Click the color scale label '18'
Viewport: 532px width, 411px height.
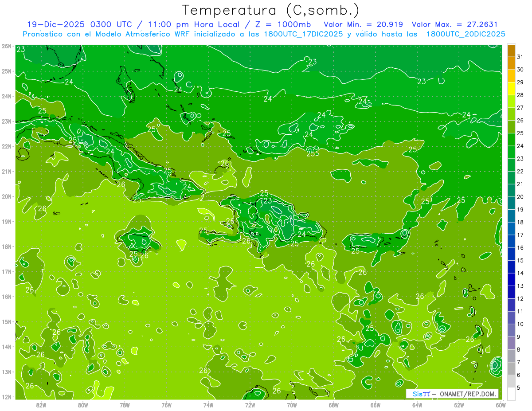click(x=520, y=222)
